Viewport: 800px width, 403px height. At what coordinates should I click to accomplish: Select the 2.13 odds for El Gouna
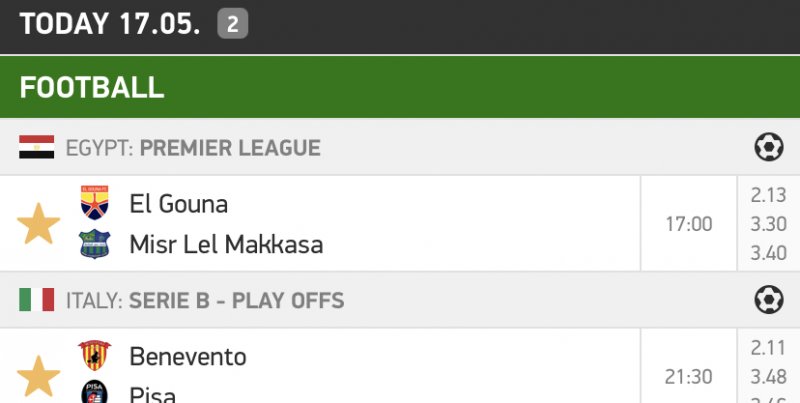tap(768, 196)
